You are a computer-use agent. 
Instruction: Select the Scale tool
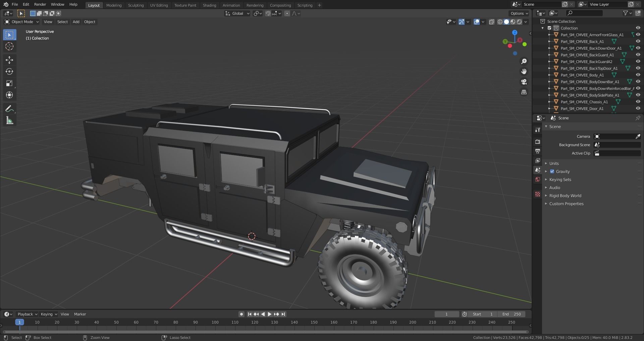(x=9, y=83)
